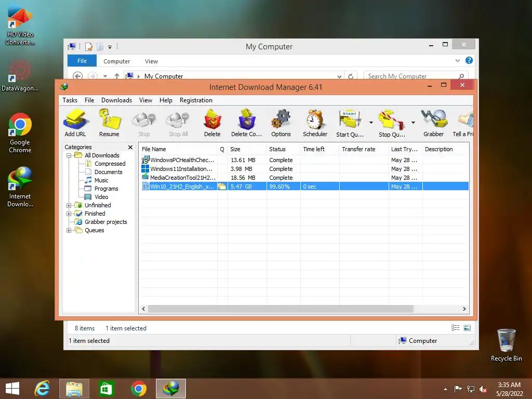Viewport: 532px width, 399px height.
Task: Open IDM Options gear icon
Action: pos(281,123)
